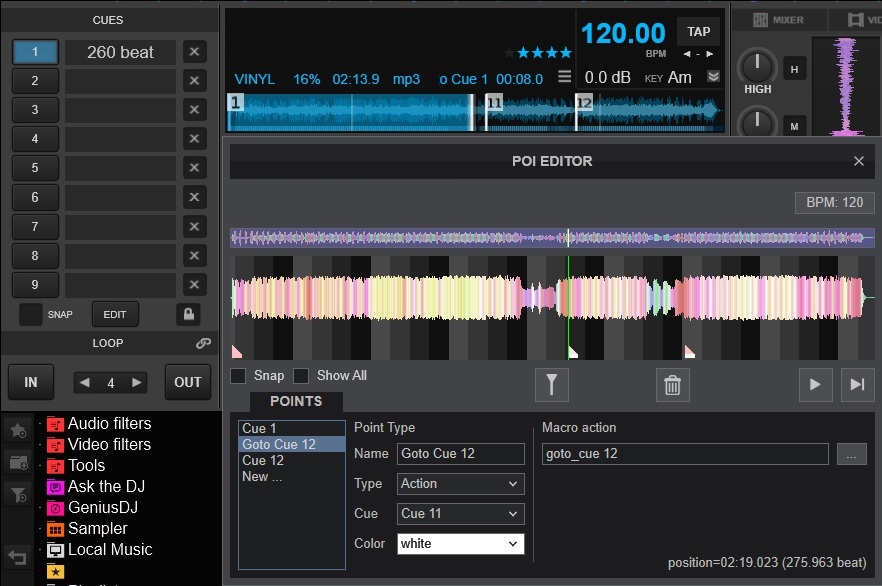Toggle the SNAP box under cues

[31, 314]
